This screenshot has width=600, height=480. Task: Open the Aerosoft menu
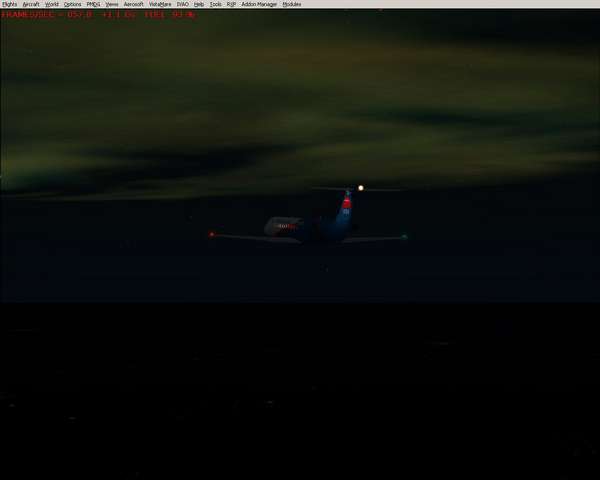(133, 4)
